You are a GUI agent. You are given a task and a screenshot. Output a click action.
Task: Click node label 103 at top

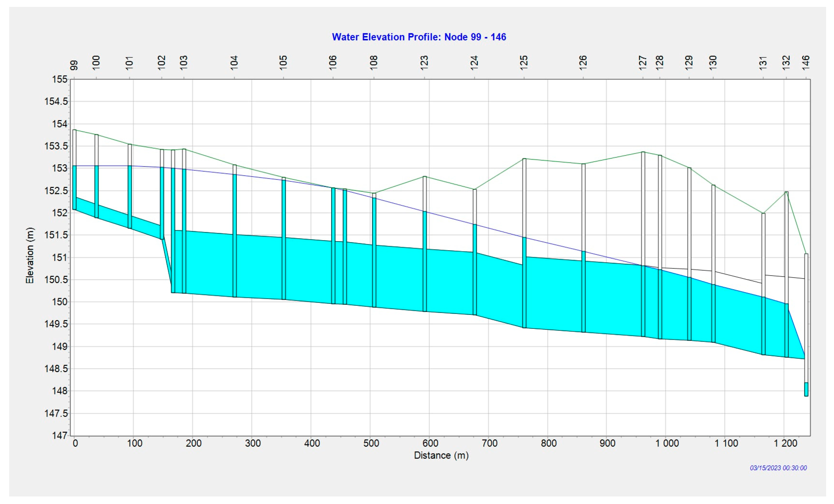pos(184,63)
